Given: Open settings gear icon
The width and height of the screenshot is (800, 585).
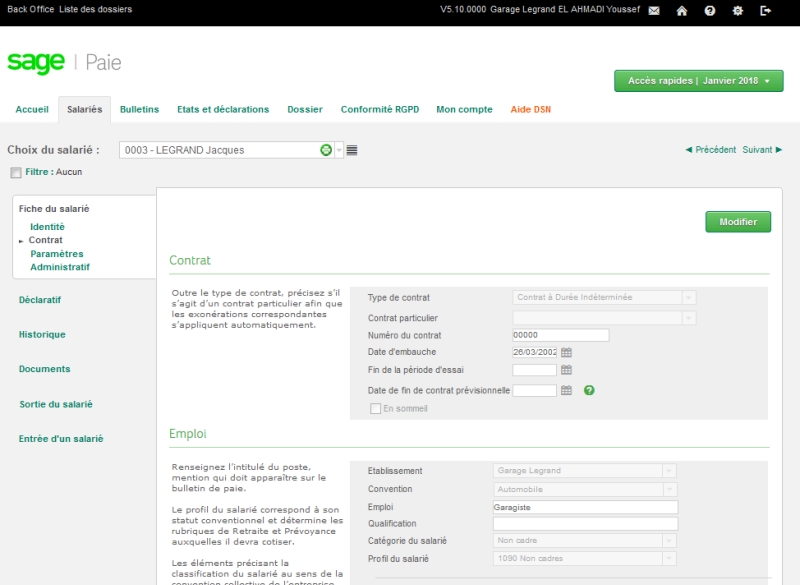Looking at the screenshot, I should point(738,10).
